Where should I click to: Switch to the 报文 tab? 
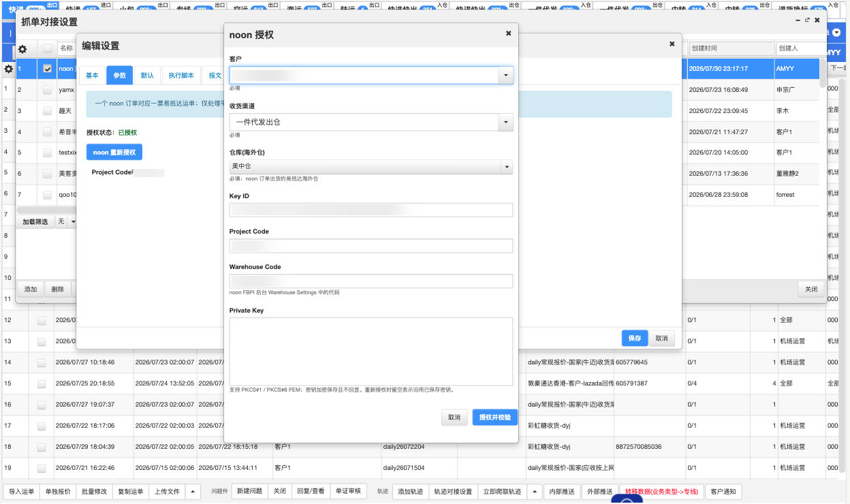click(214, 76)
